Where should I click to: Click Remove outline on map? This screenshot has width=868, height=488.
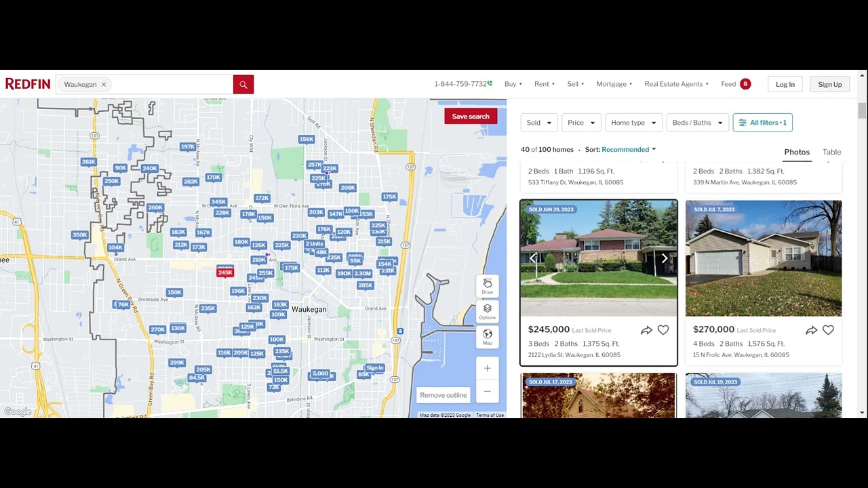(x=443, y=395)
